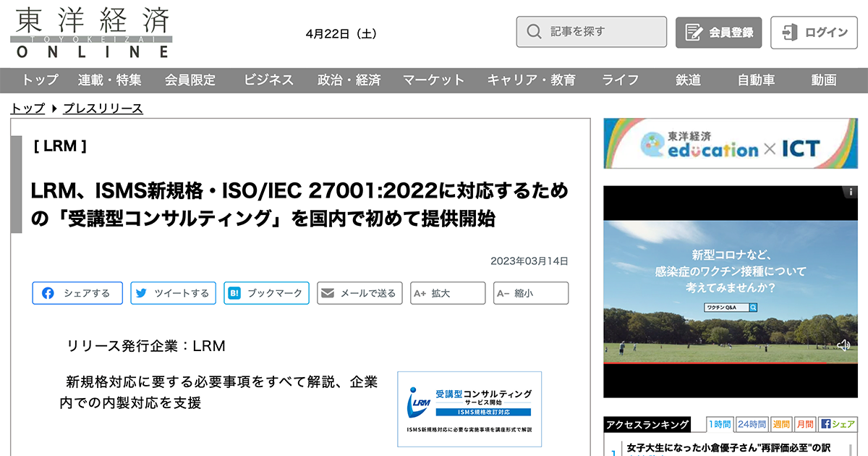The image size is (868, 456).
Task: Enlarge text with the A+ 拡大 button
Action: pos(448,293)
